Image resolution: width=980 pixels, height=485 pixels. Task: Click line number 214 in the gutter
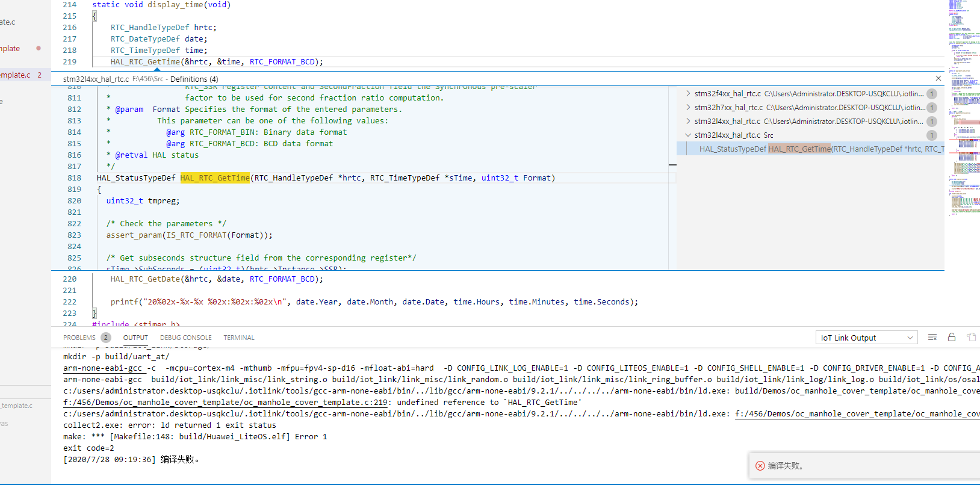click(70, 5)
